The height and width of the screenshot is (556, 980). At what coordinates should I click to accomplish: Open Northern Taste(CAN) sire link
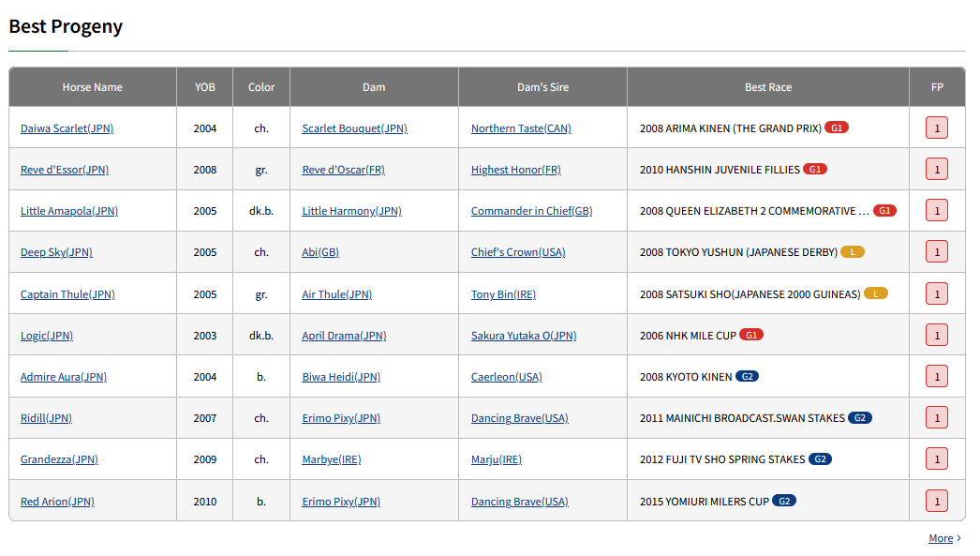[521, 128]
